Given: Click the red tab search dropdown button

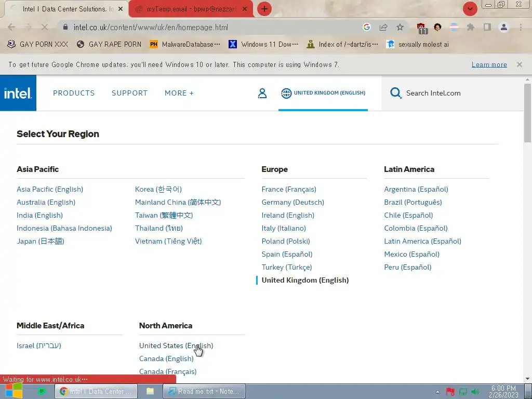Looking at the screenshot, I should coord(470,9).
